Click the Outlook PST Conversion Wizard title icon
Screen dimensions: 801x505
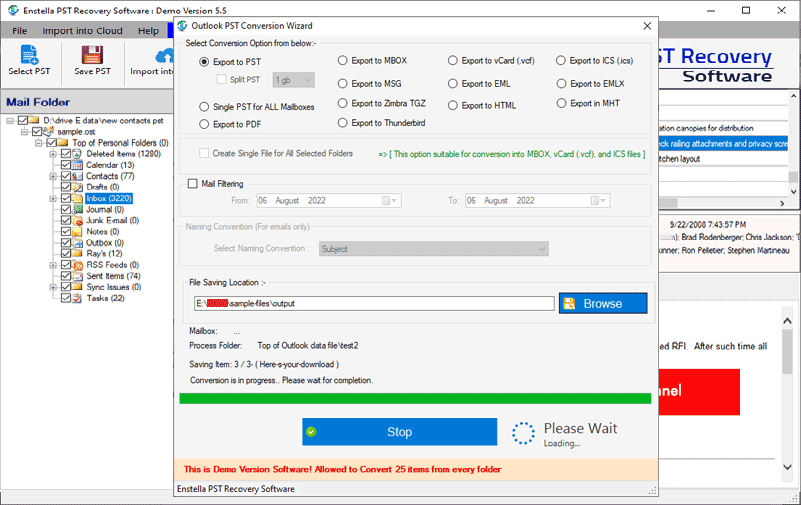point(182,26)
